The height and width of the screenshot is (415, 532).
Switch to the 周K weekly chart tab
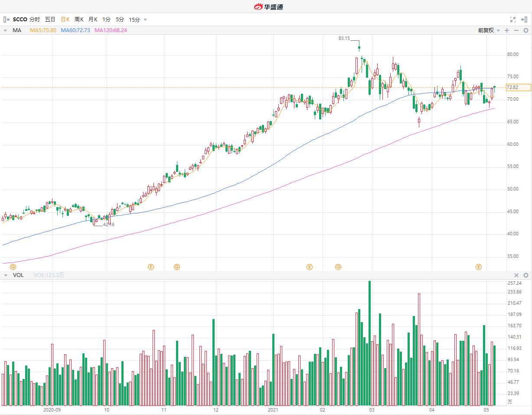(79, 20)
